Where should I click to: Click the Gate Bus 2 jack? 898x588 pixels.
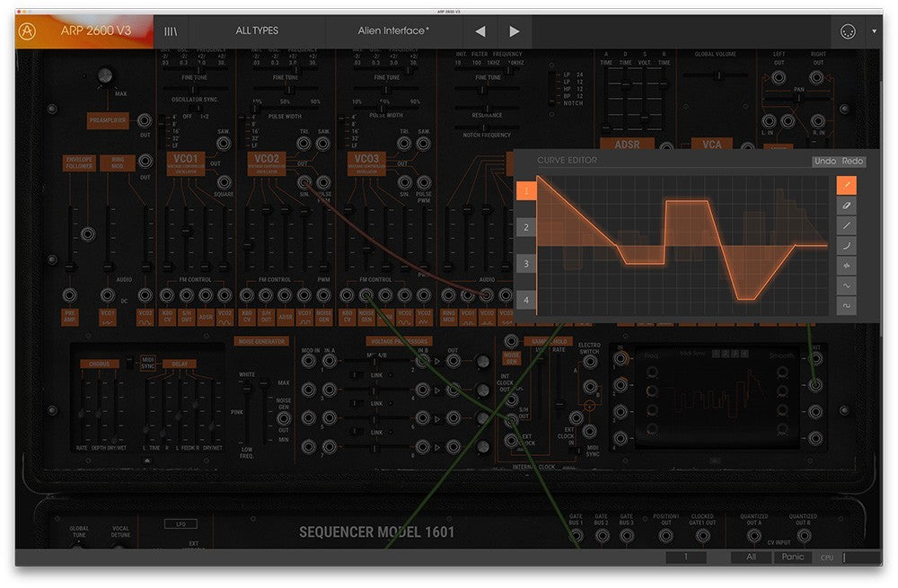click(602, 536)
